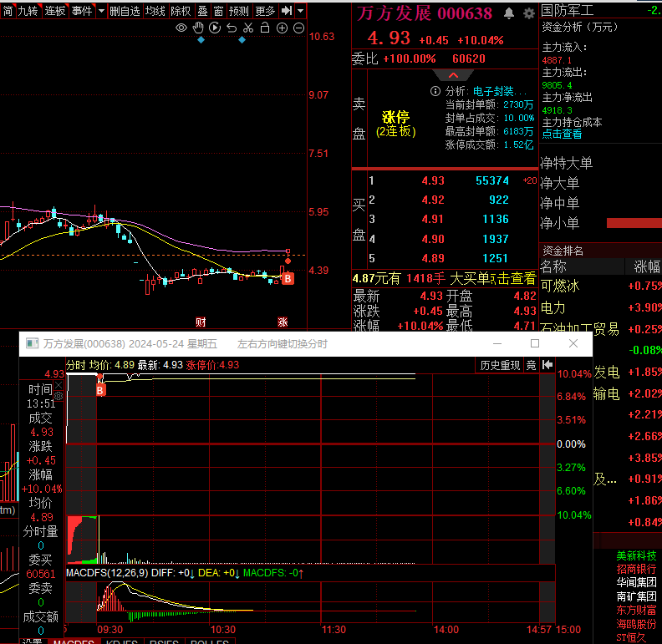Click the 点击查看 link under 主力持仓成本

(x=562, y=134)
